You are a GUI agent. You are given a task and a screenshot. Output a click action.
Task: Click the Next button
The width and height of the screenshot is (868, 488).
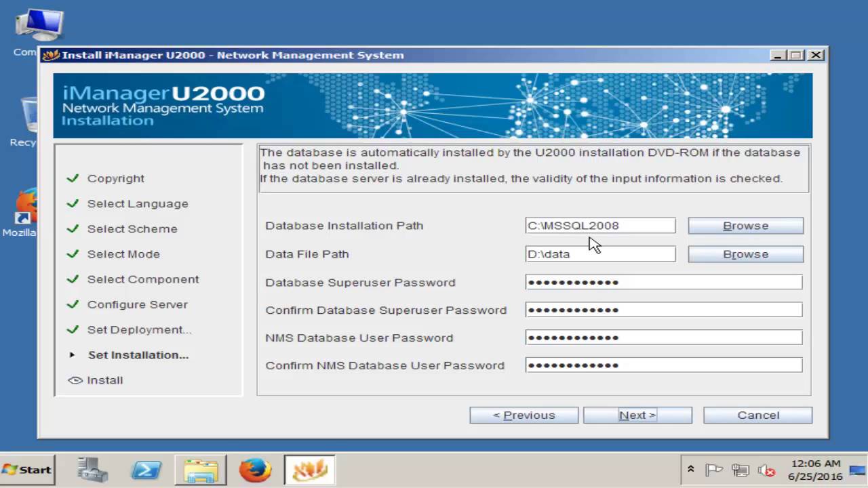point(637,415)
